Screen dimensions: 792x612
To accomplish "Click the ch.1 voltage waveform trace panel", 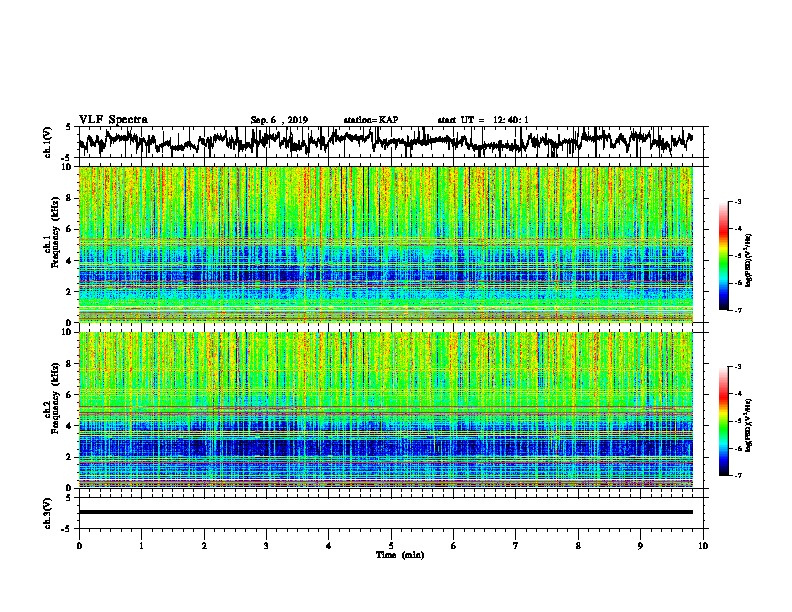I will pyautogui.click(x=391, y=142).
